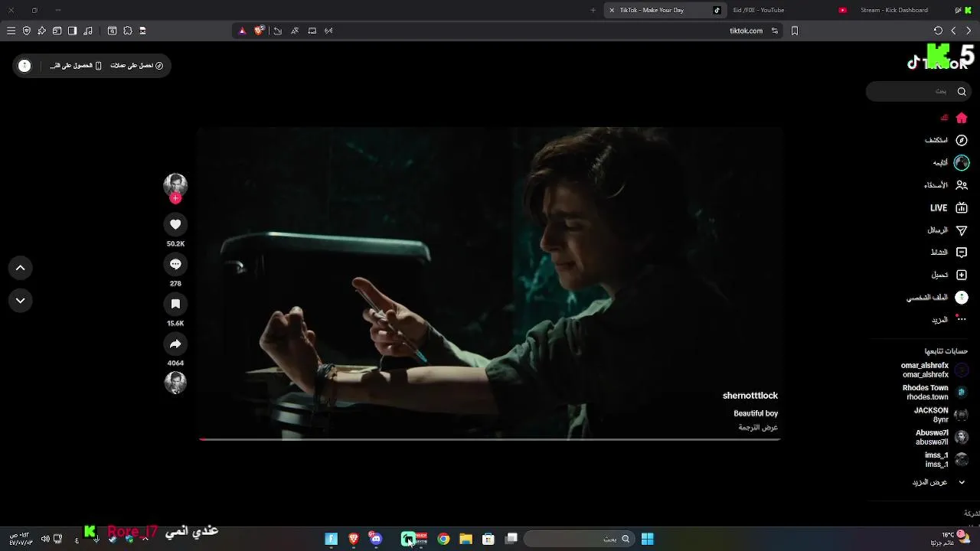Viewport: 980px width, 551px height.
Task: Toggle the browser sidebar panel
Action: pyautogui.click(x=72, y=31)
